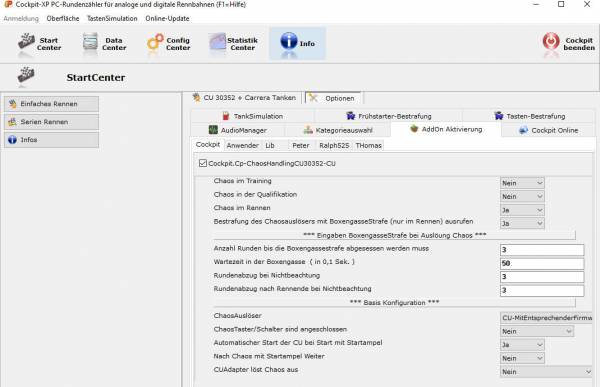Click the Infos icon in the sidebar
The height and width of the screenshot is (387, 600).
(13, 140)
